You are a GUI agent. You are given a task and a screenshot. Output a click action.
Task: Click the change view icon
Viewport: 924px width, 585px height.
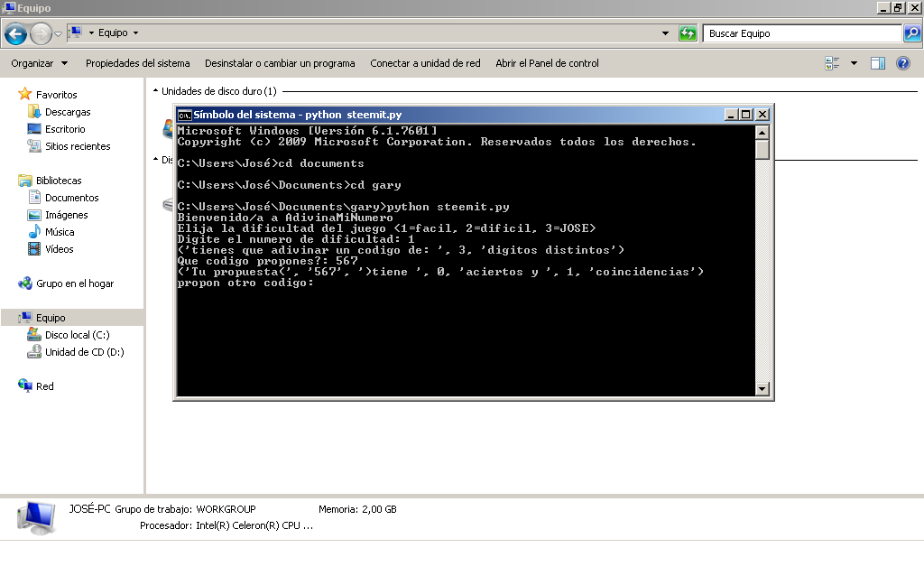coord(832,63)
